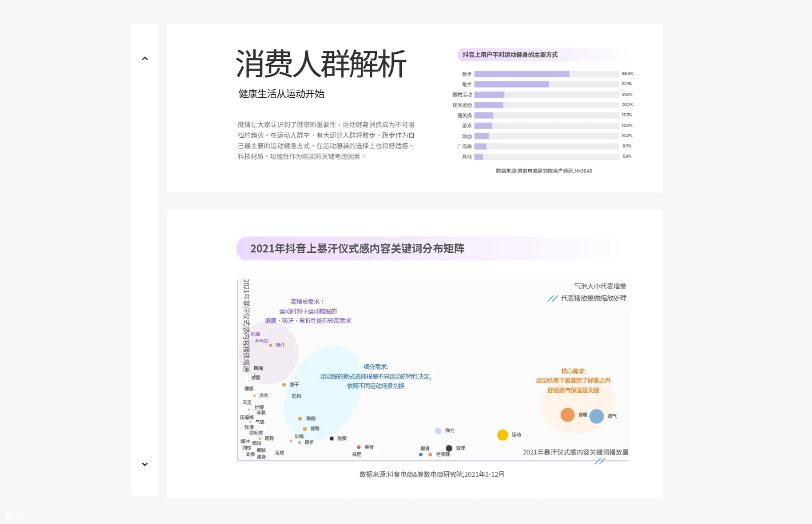Click the blue 透气 bubble
Image resolution: width=812 pixels, height=524 pixels.
(x=596, y=416)
